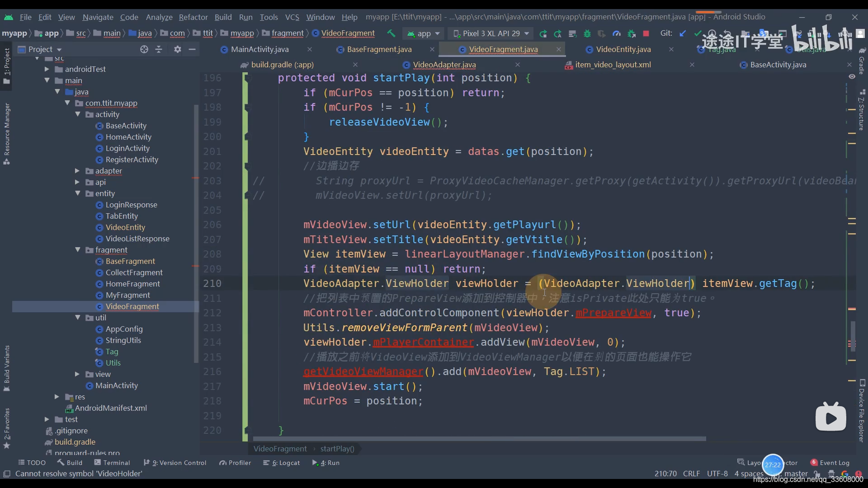Viewport: 868px width, 488px height.
Task: Open the Gradle side panel
Action: coord(862,61)
